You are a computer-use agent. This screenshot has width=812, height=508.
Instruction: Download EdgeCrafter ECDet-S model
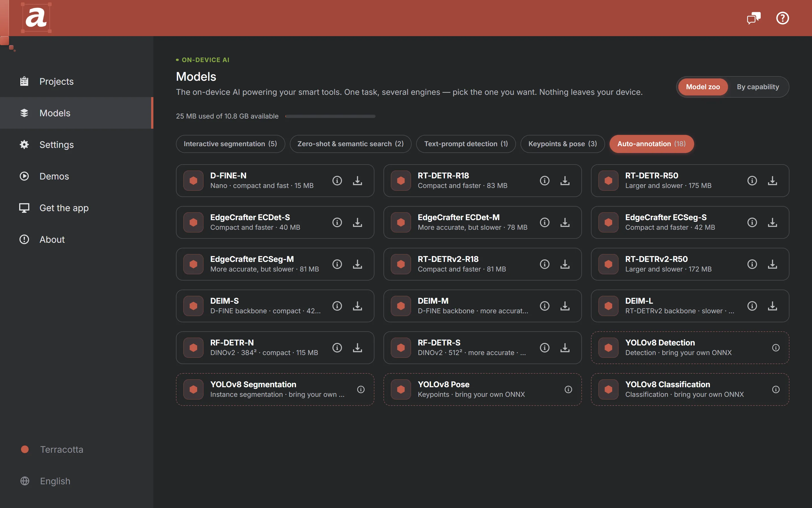coord(357,222)
